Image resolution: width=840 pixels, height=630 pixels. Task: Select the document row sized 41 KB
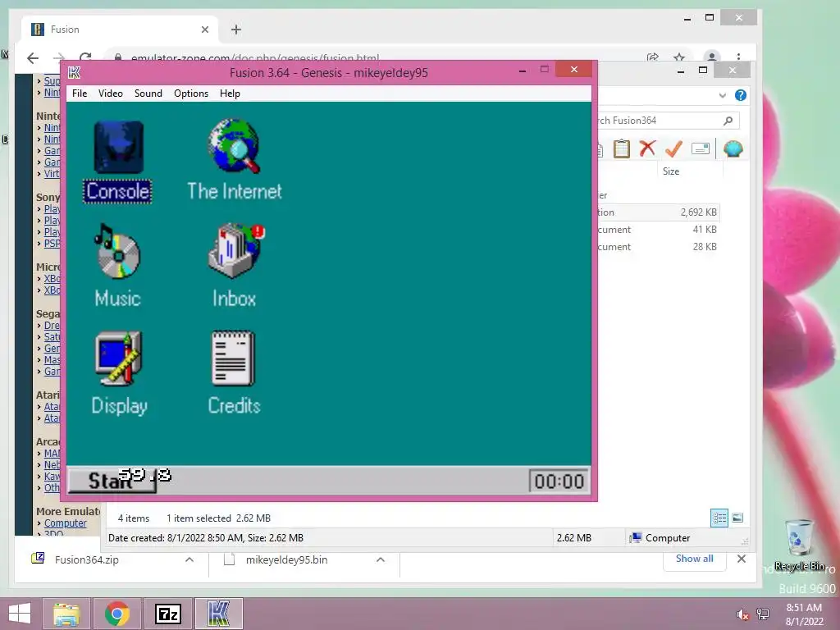coord(657,230)
